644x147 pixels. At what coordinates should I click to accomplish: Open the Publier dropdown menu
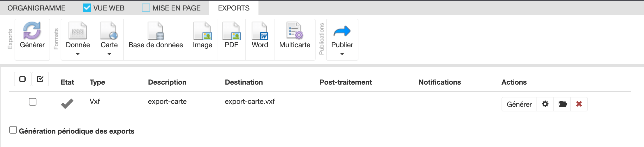coord(342,39)
